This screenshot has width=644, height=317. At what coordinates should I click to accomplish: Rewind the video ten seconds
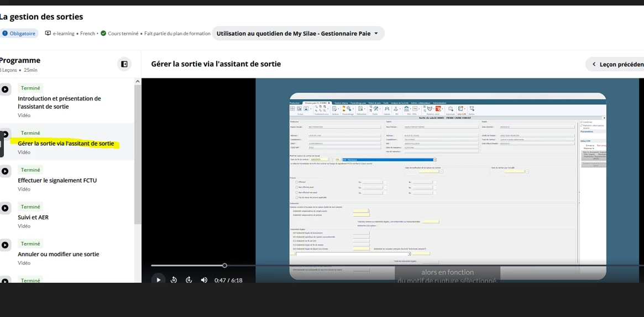[x=174, y=279]
